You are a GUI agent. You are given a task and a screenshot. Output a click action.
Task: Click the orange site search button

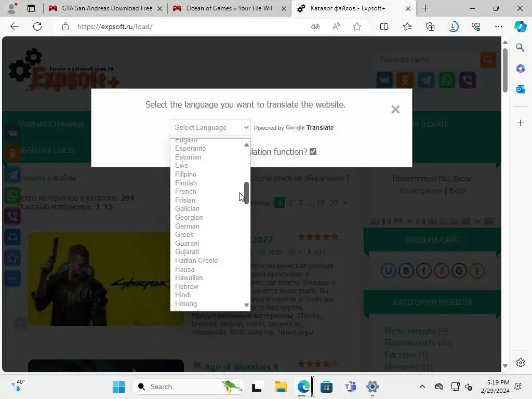(488, 60)
